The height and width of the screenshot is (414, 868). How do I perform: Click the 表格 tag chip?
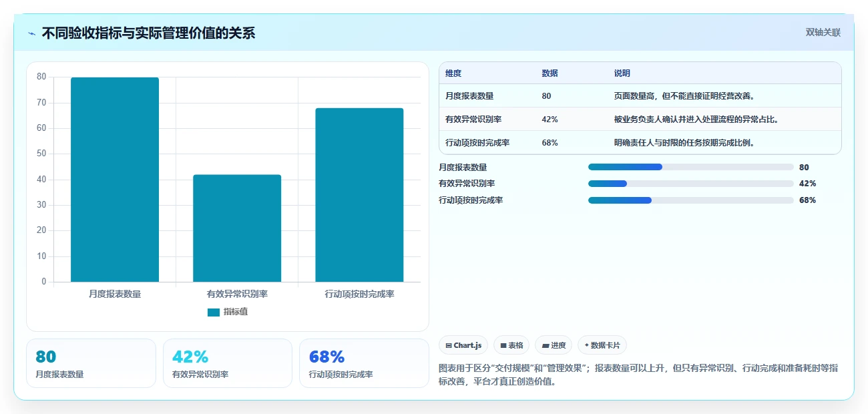pyautogui.click(x=511, y=345)
